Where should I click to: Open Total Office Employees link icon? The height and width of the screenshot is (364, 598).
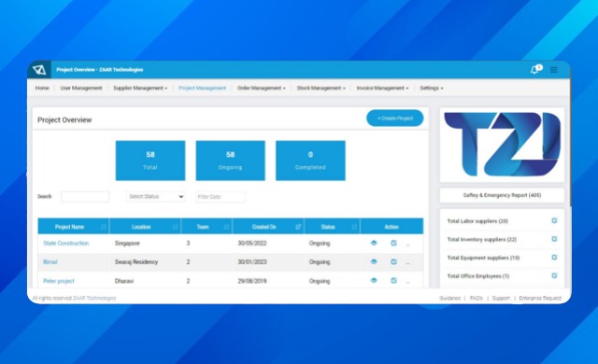554,275
